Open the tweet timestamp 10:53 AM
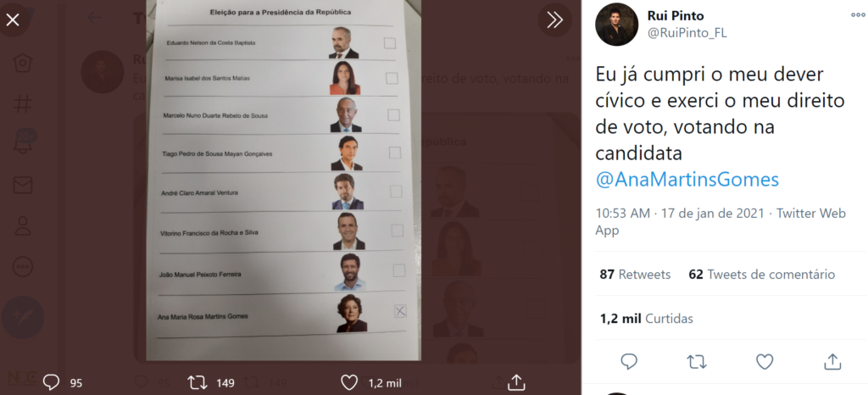The width and height of the screenshot is (868, 395). 681,213
